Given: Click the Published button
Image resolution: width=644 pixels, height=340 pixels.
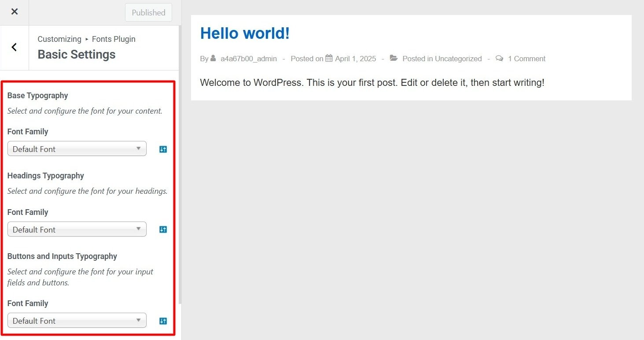Looking at the screenshot, I should tap(148, 13).
